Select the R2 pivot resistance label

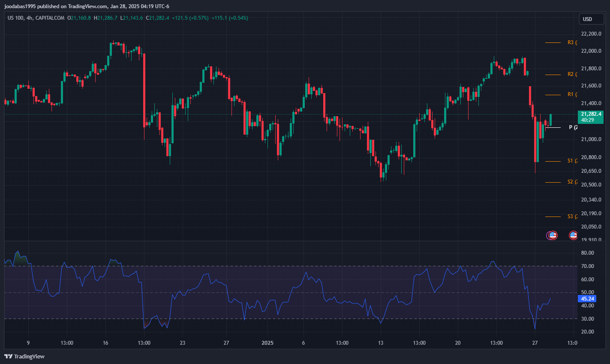(571, 75)
